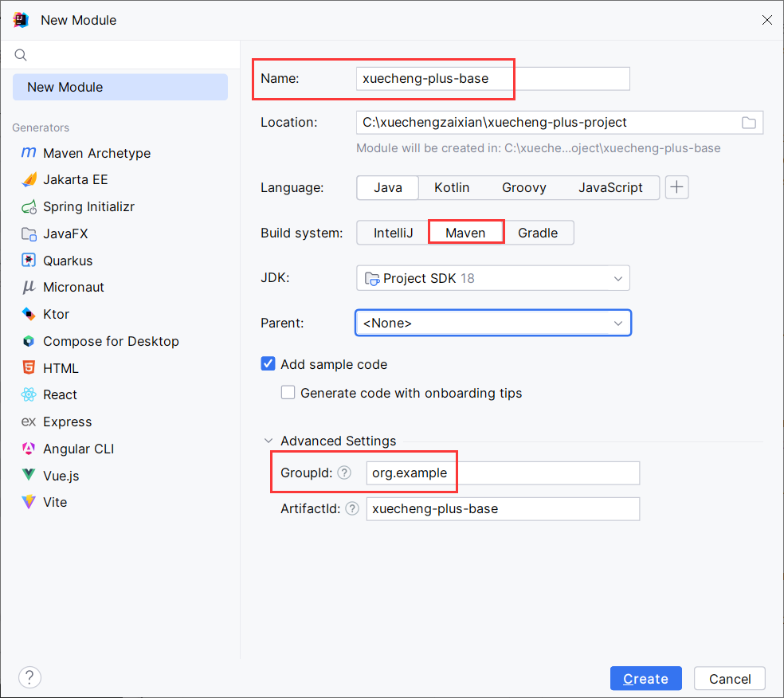
Task: Click the IntelliJ IDEA logo in title bar
Action: (21, 20)
